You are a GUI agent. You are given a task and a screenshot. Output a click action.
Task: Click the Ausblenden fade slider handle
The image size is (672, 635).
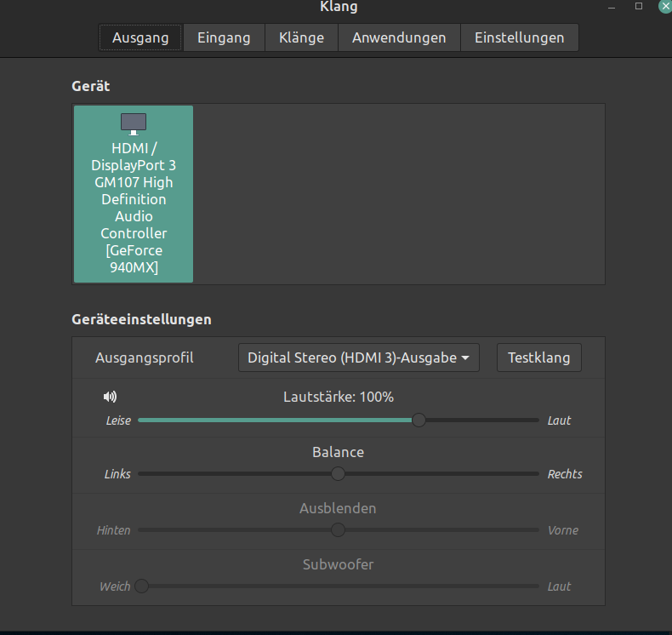[x=339, y=530]
